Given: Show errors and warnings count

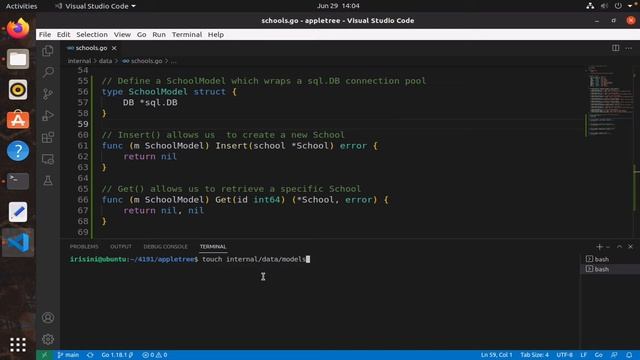Looking at the screenshot, I should tap(155, 355).
